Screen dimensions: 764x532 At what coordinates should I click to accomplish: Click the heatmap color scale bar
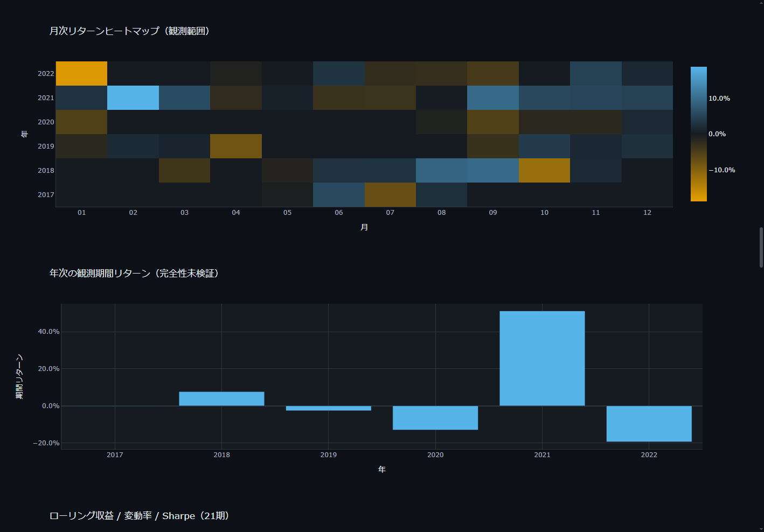[698, 134]
